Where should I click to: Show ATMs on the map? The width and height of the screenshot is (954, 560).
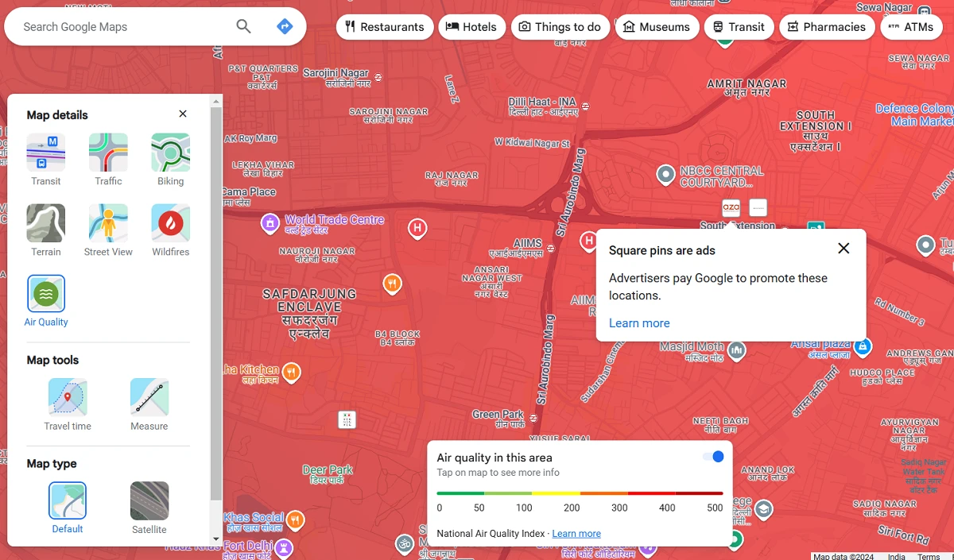click(x=911, y=27)
